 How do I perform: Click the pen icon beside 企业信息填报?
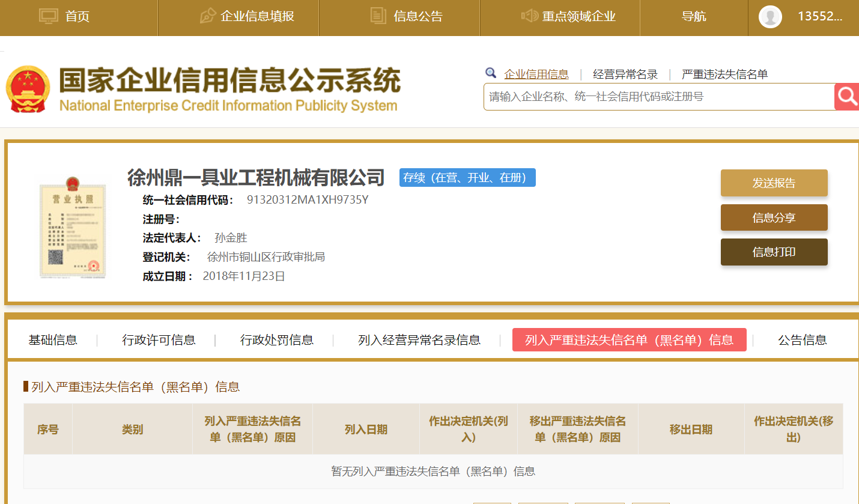coord(207,16)
